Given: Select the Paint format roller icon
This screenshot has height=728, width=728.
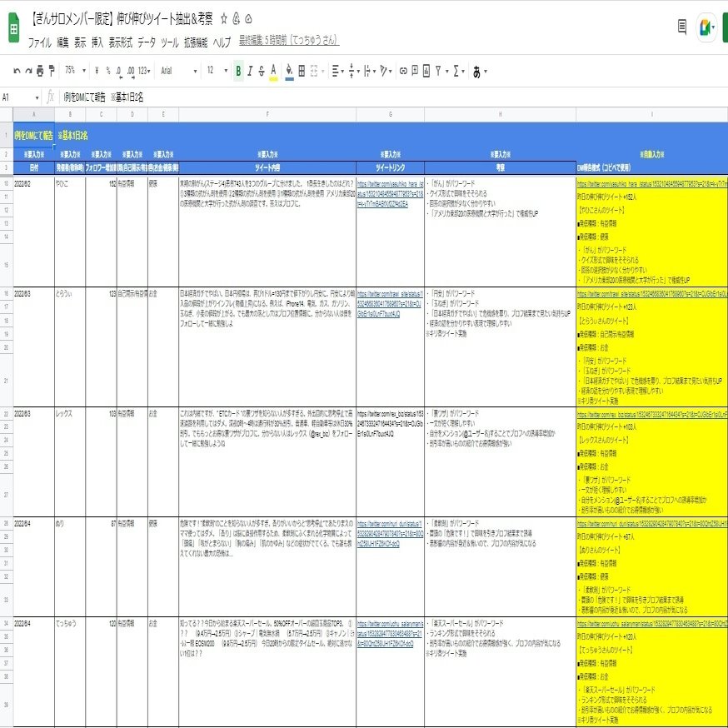Looking at the screenshot, I should (x=52, y=71).
